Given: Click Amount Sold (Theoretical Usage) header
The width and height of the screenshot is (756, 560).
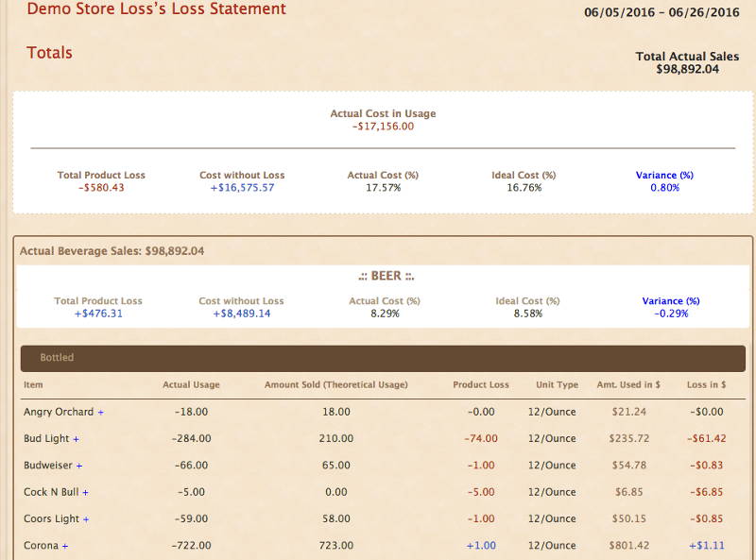Looking at the screenshot, I should (x=336, y=384).
